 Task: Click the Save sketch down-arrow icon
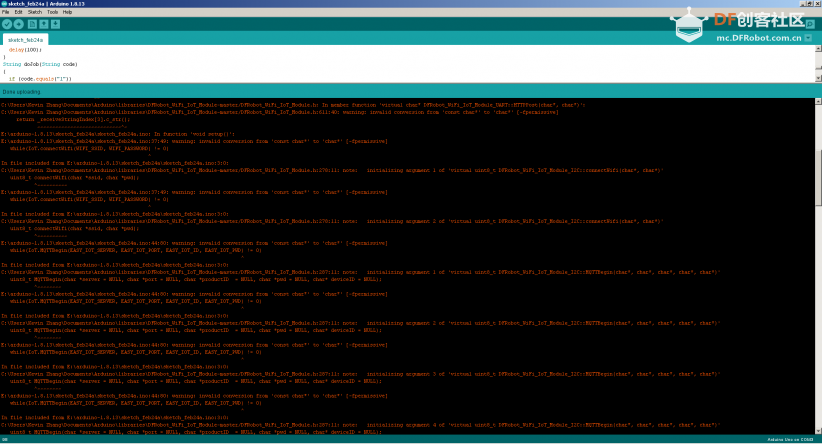[x=55, y=24]
